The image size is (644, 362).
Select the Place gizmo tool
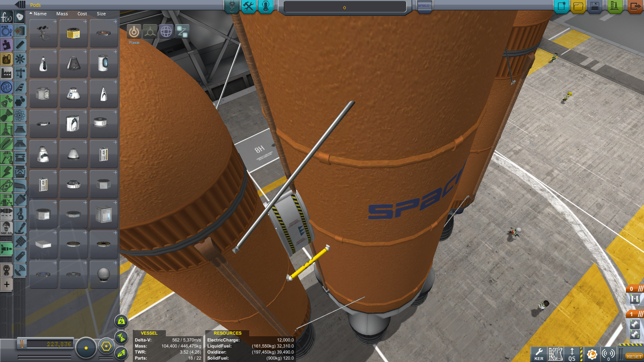click(x=134, y=31)
